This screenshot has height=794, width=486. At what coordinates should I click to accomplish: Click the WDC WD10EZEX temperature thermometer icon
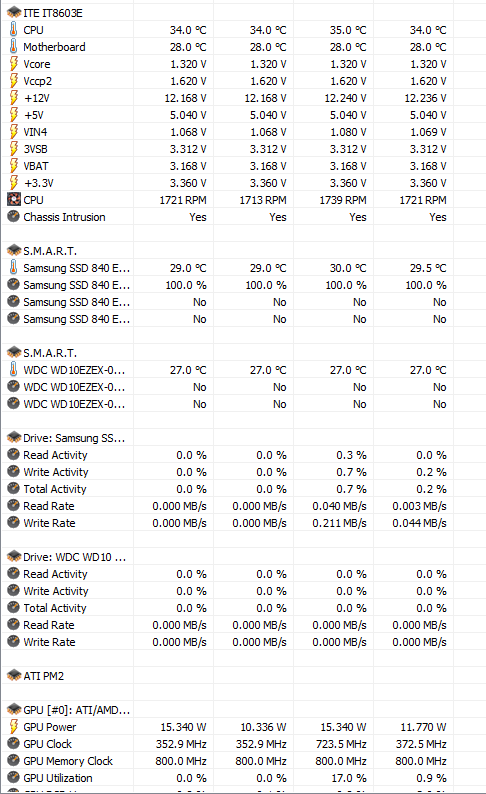[x=14, y=370]
